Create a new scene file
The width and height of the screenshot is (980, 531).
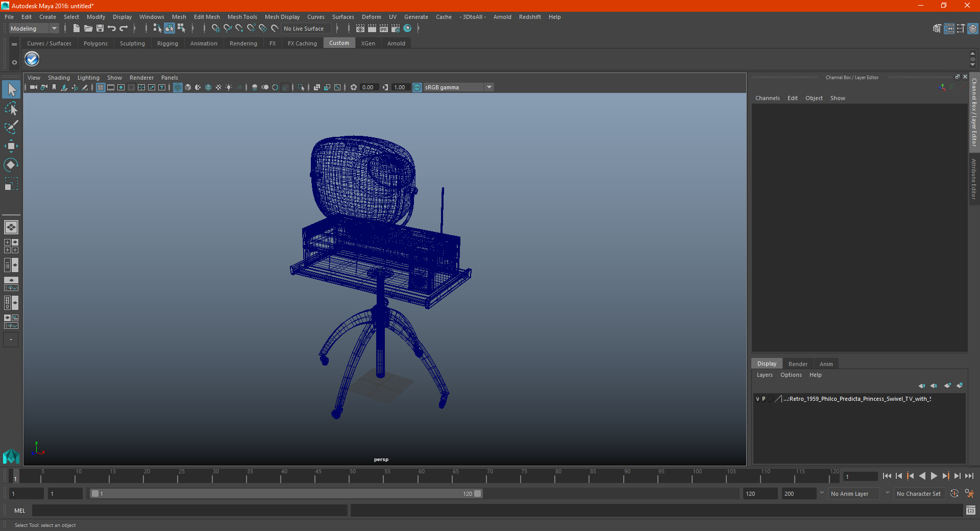point(76,29)
